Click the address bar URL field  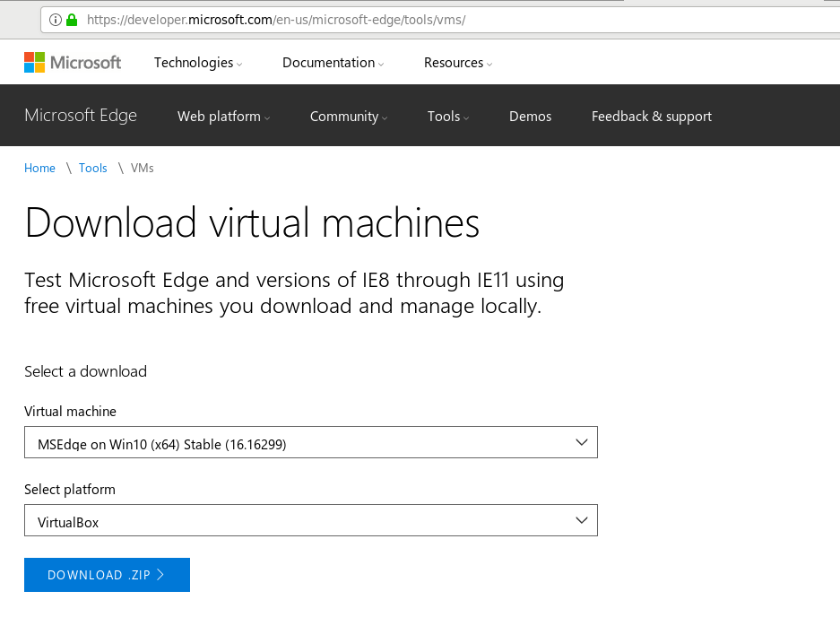pos(439,20)
